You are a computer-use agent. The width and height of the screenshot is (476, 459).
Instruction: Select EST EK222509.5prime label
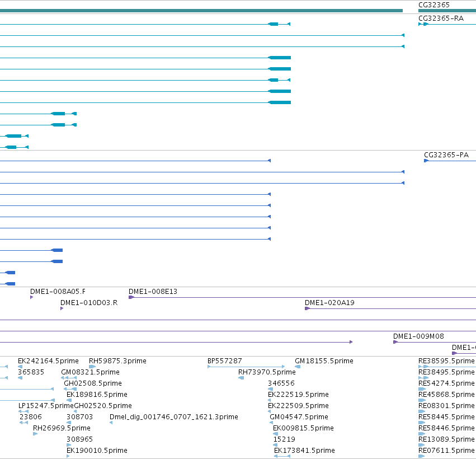click(x=298, y=406)
